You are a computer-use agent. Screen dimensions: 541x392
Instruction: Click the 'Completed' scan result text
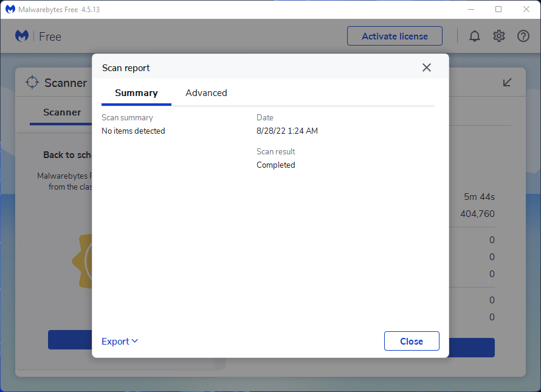(276, 165)
